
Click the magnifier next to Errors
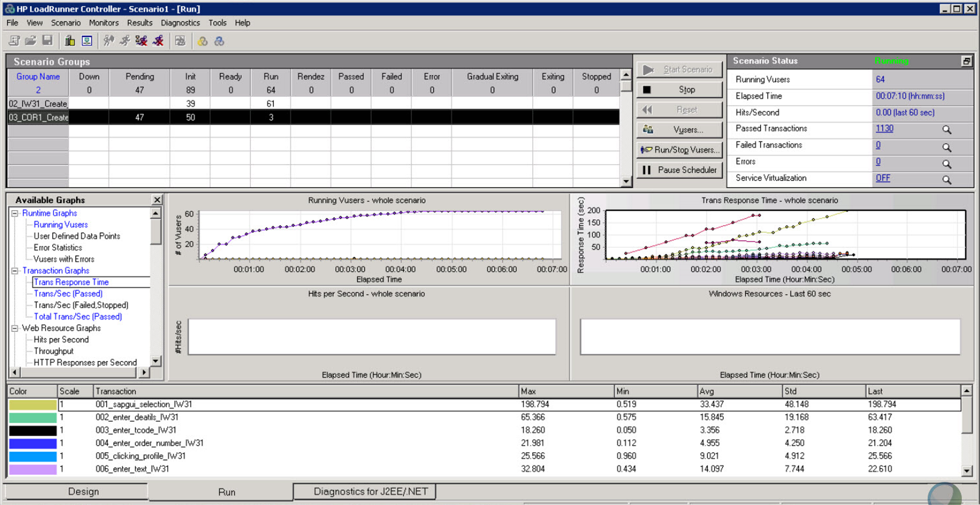[x=947, y=163]
